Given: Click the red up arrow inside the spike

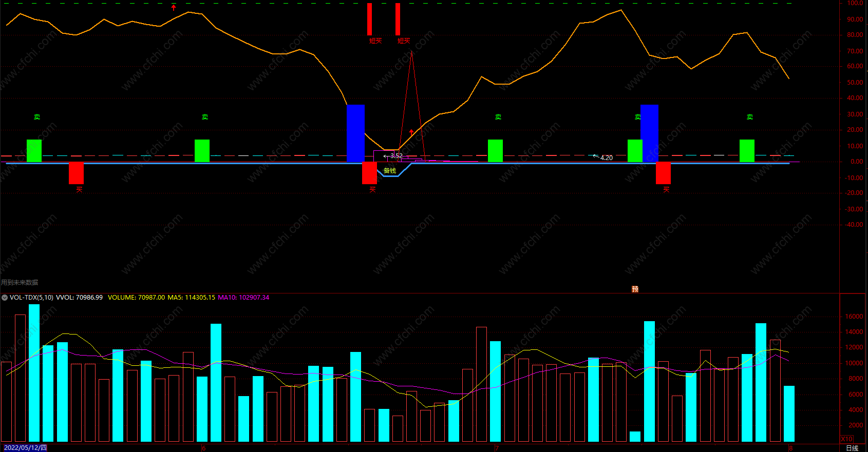Looking at the screenshot, I should (x=411, y=132).
